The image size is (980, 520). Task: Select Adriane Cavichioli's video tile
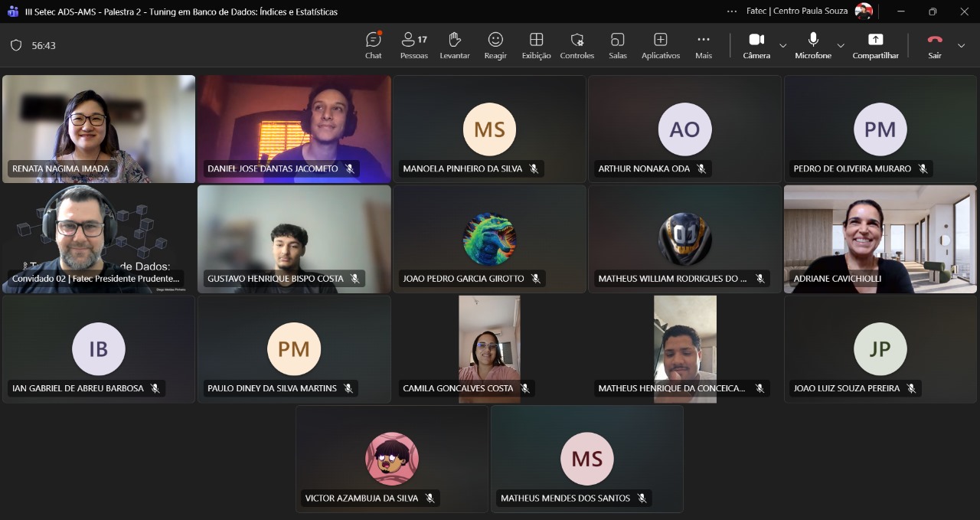click(x=880, y=238)
